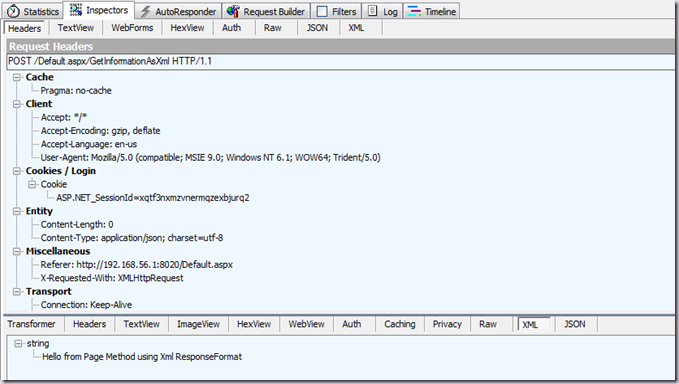The width and height of the screenshot is (679, 384).
Task: Collapse the string node in response
Action: pos(18,344)
